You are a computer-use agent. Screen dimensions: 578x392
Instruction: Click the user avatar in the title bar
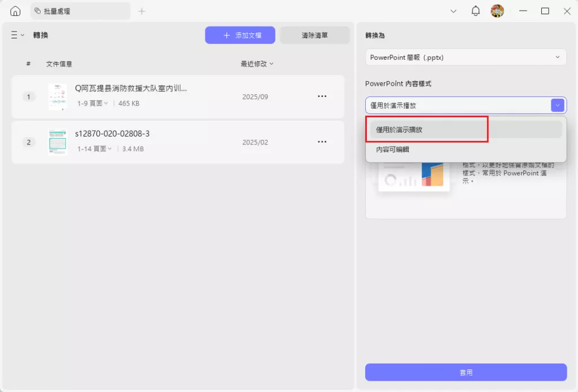[x=497, y=10]
